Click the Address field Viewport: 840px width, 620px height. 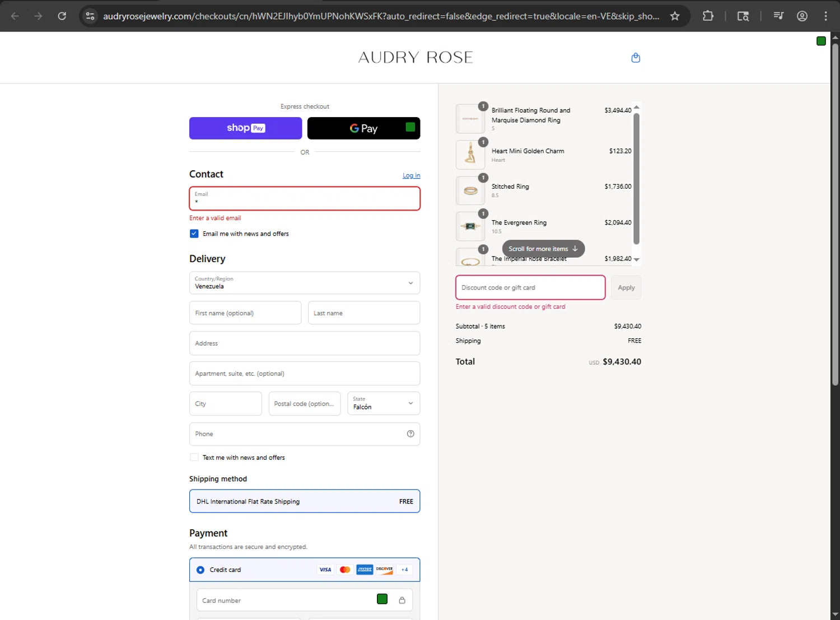click(305, 343)
